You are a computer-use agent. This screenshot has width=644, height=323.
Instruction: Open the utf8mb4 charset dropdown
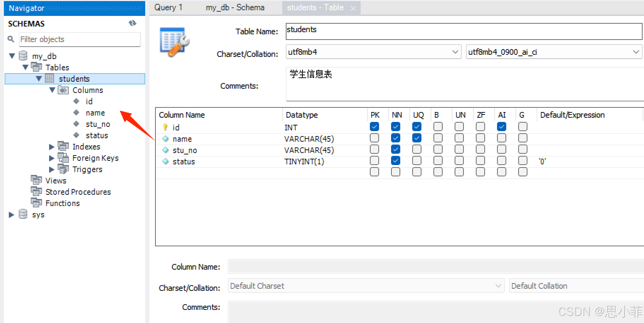point(455,52)
